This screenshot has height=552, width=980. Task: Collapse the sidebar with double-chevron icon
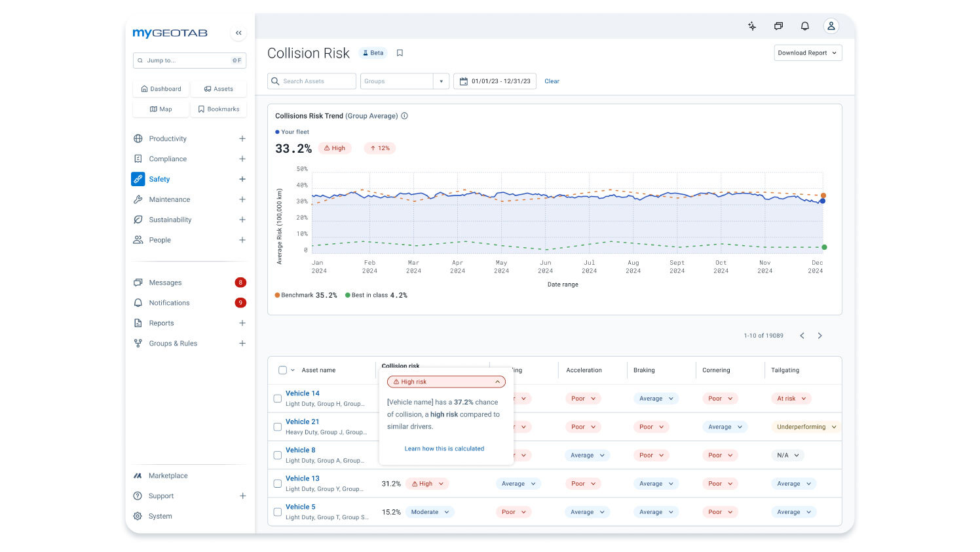point(238,33)
